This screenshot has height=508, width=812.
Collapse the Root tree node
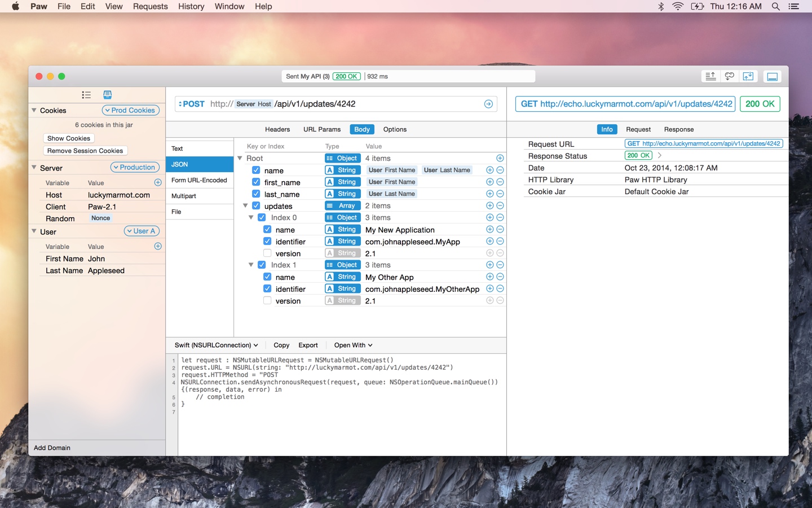(x=240, y=158)
